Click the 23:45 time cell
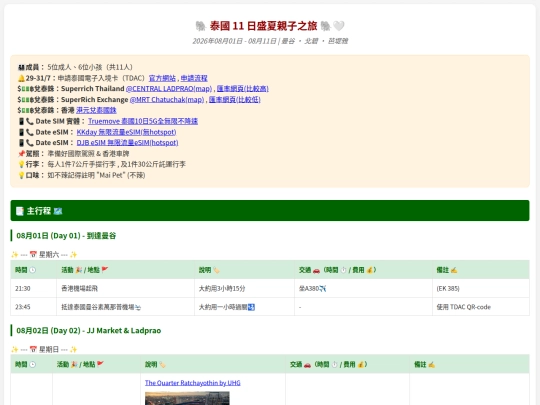This screenshot has height=405, width=540. click(x=33, y=307)
